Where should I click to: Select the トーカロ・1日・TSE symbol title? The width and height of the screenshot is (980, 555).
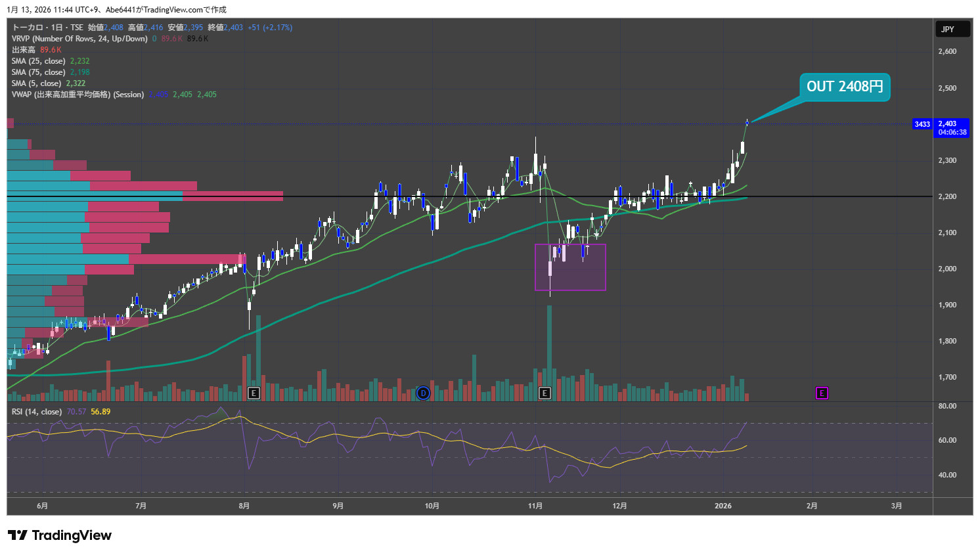coord(47,28)
